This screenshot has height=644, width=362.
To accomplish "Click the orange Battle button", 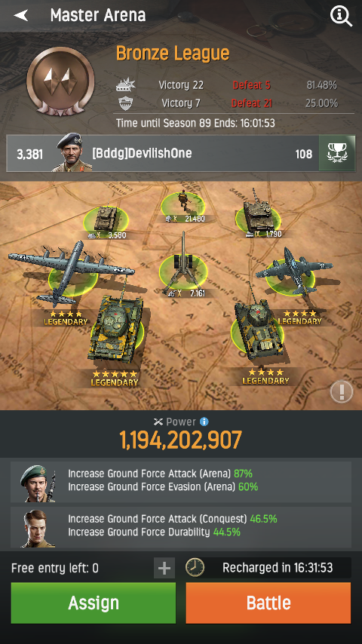I will 268,603.
